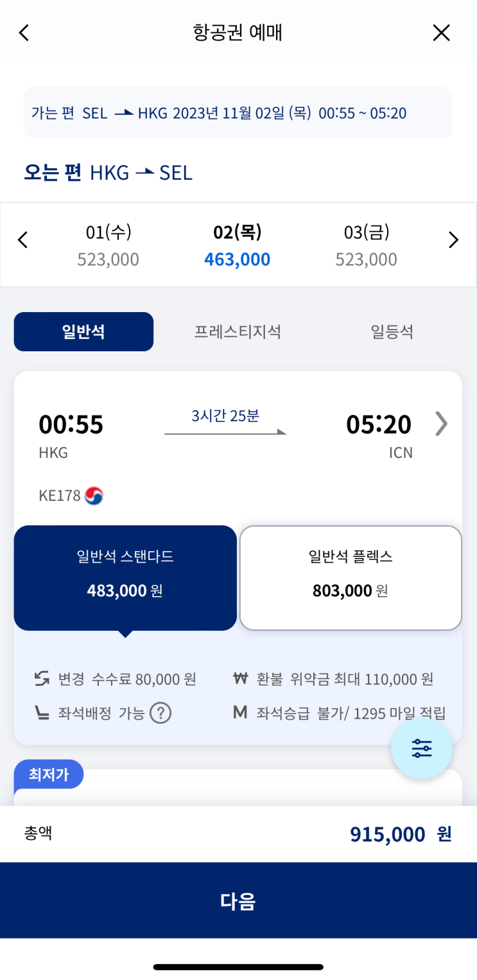Image resolution: width=477 pixels, height=980 pixels.
Task: Expand KE178 flight details chevron
Action: coord(441,424)
